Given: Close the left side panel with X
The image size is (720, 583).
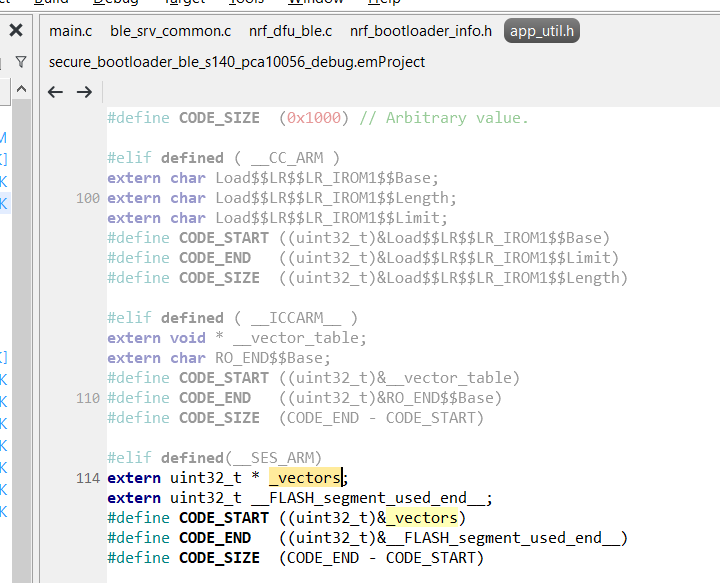Looking at the screenshot, I should click(16, 31).
